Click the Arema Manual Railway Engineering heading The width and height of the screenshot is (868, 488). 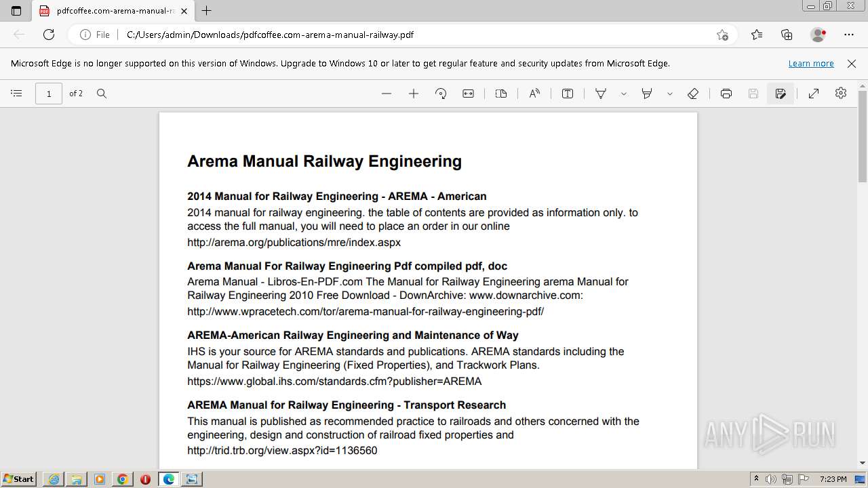(324, 161)
